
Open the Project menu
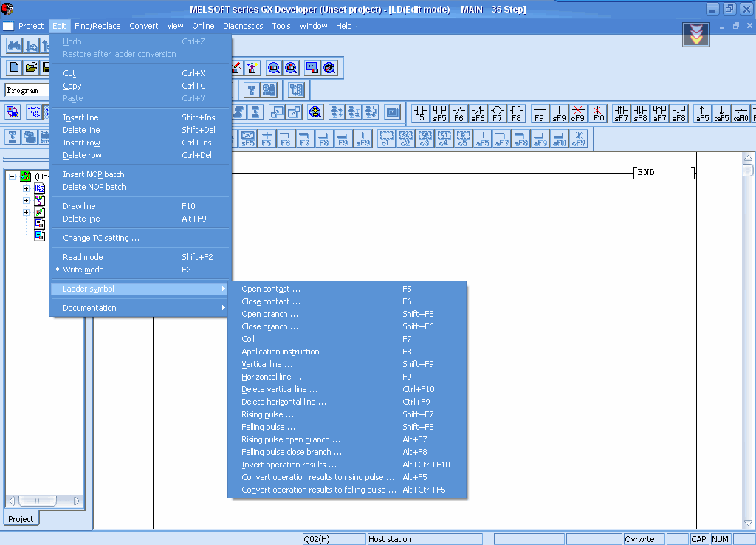point(31,26)
